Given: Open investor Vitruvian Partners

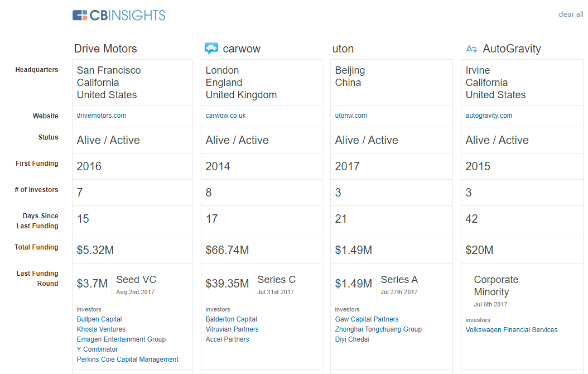Looking at the screenshot, I should coord(232,329).
